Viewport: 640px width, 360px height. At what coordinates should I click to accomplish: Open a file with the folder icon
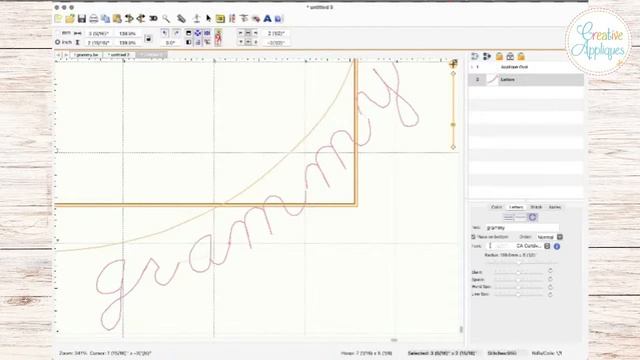click(x=70, y=19)
